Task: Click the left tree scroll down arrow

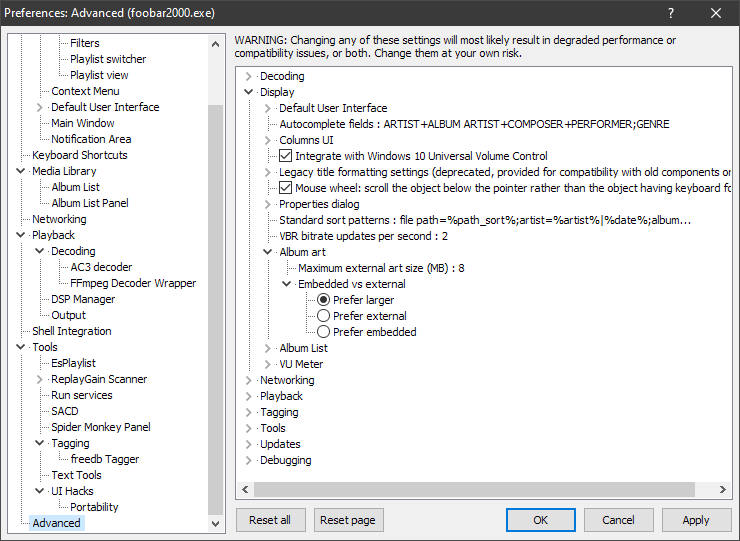Action: click(215, 524)
